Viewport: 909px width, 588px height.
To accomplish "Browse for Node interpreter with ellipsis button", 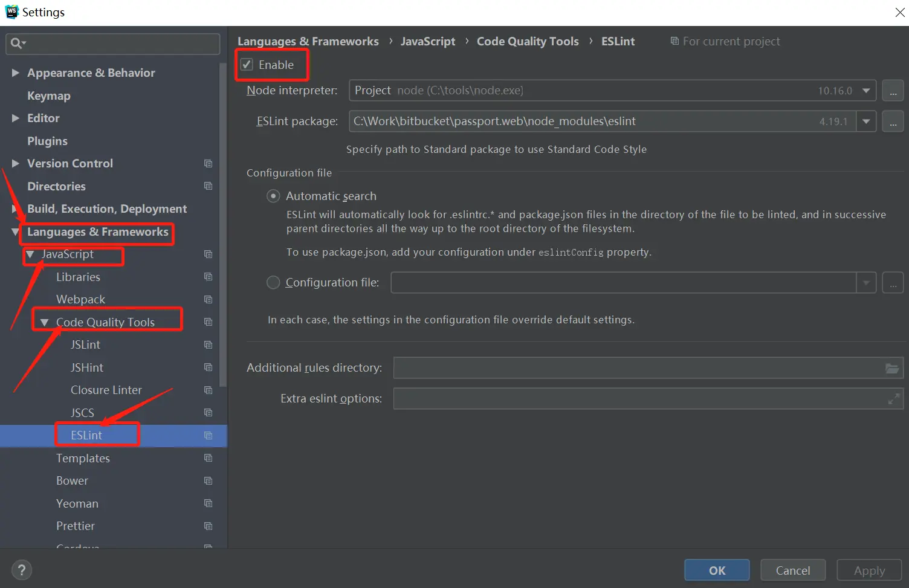I will click(x=893, y=91).
